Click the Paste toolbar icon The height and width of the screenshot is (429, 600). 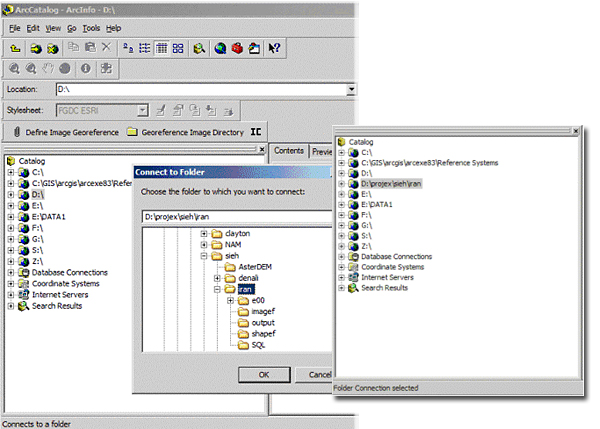point(90,47)
